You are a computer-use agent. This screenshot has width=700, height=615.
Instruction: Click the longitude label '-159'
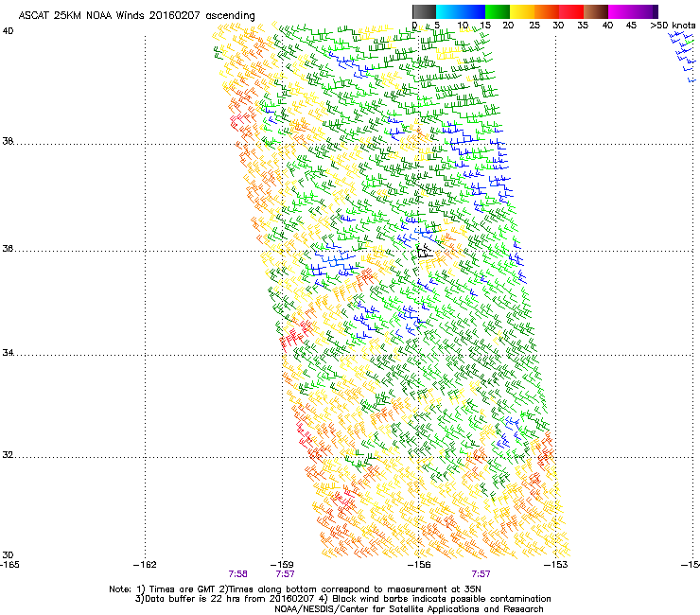[x=282, y=565]
